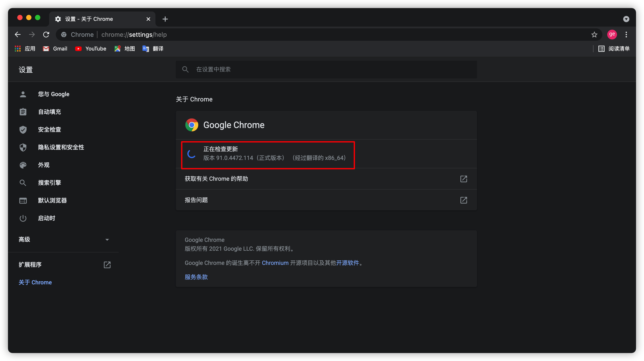Open 报告问题 external link icon
The width and height of the screenshot is (644, 361).
point(464,200)
